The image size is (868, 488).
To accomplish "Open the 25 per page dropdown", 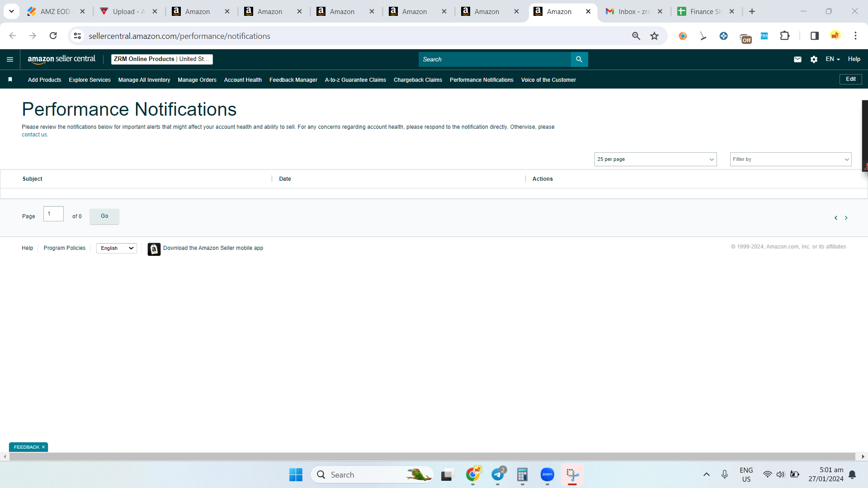I will coord(656,159).
